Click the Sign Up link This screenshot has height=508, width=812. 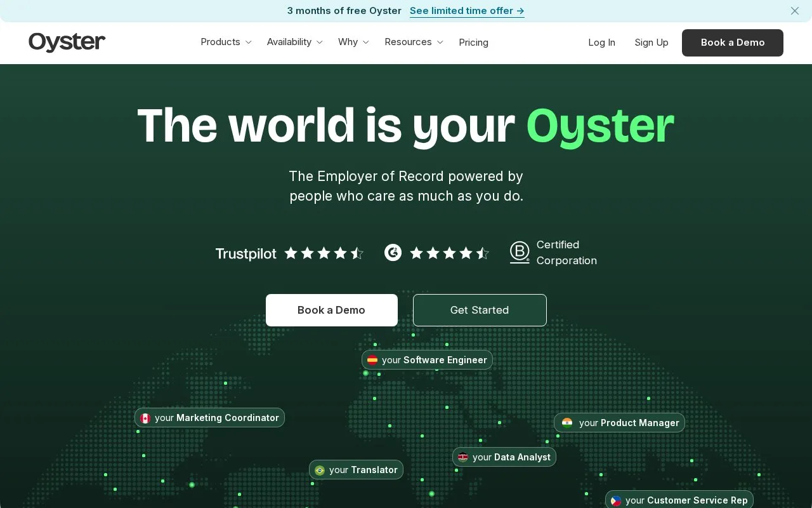pyautogui.click(x=652, y=43)
